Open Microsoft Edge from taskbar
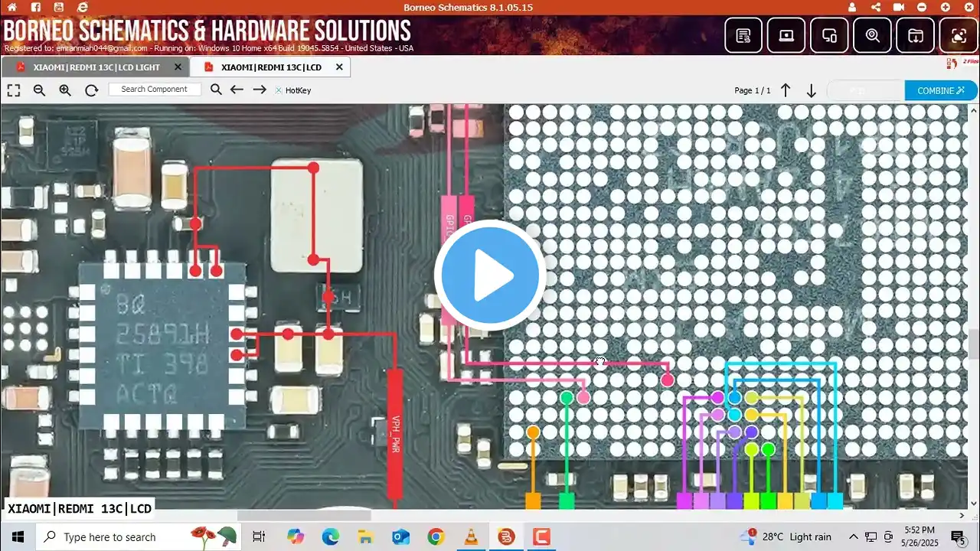This screenshot has height=551, width=980. (x=330, y=537)
